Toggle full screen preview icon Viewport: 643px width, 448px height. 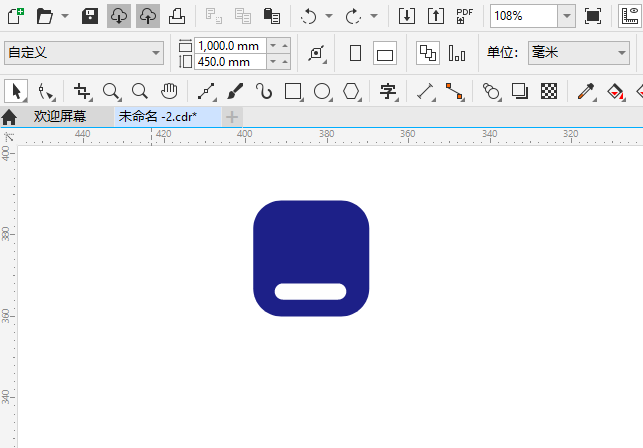tap(593, 16)
